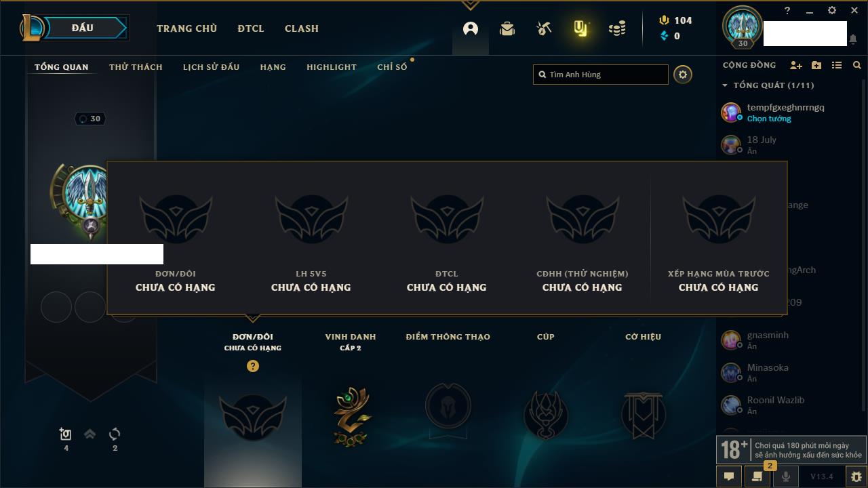This screenshot has height=488, width=868.
Task: Expand the ĐƠN/ĐÔI rank question mark info
Action: coord(253,366)
